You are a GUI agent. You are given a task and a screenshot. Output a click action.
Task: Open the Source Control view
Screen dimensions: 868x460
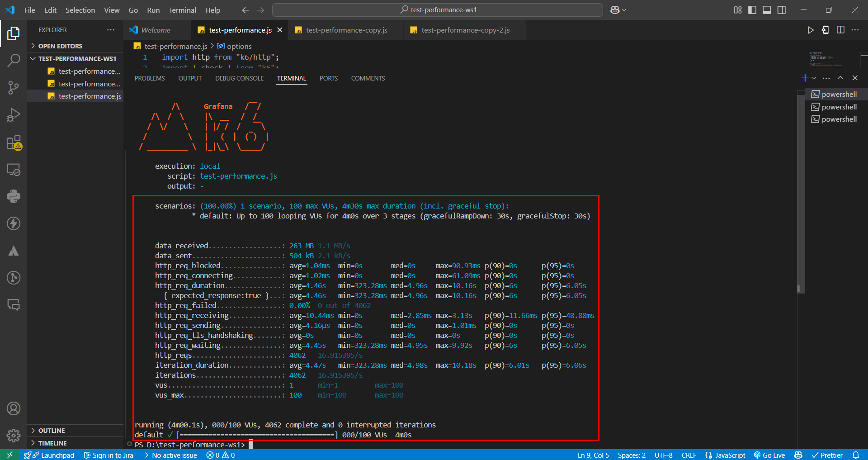(14, 88)
